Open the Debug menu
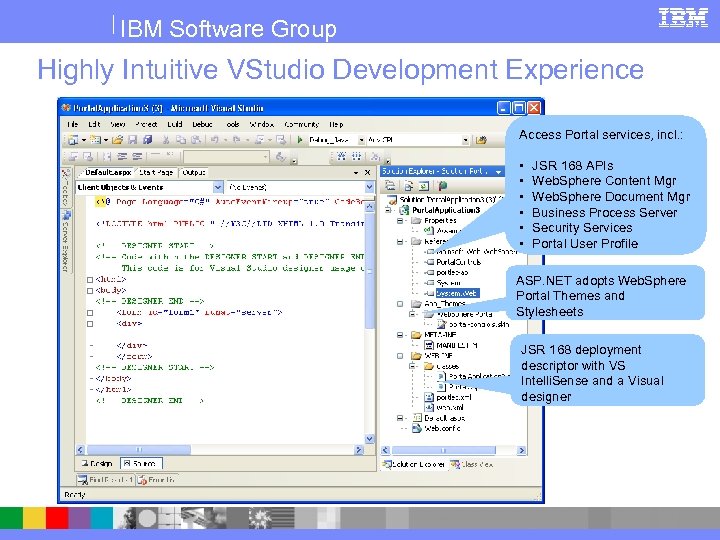Image resolution: width=720 pixels, height=540 pixels. click(x=202, y=124)
